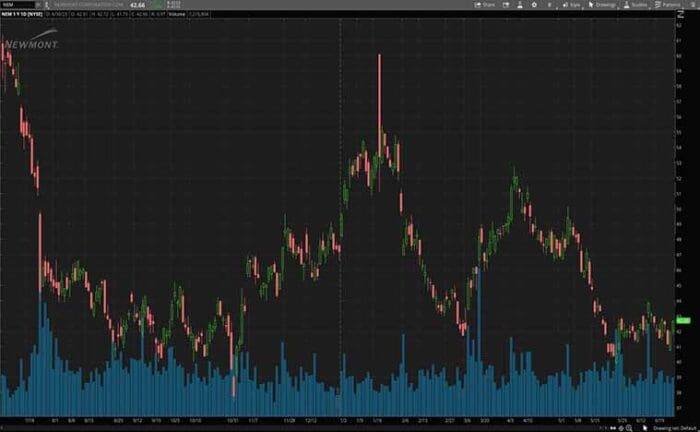Screen dimensions: 700x432
Task: Open the Style menu
Action: 571,5
